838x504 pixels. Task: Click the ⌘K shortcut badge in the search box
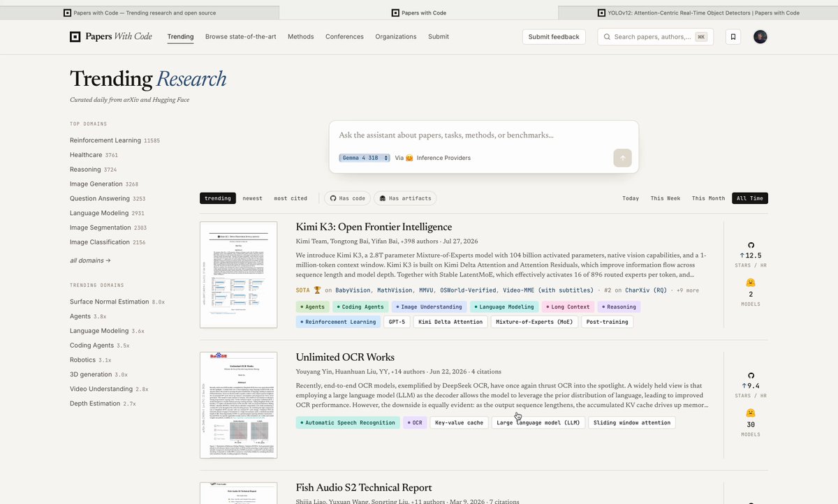point(700,37)
